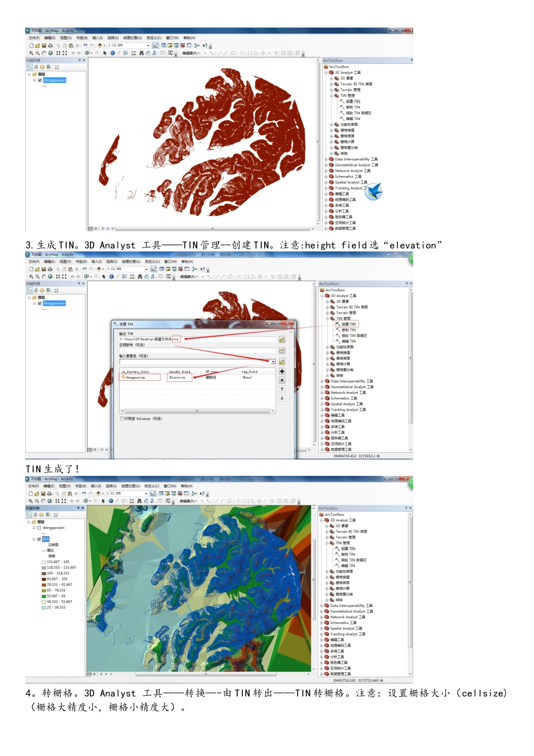Screen dimensions: 534x756
Task: Click Full Extent globe in red contour ArcMap window
Action: tap(50, 53)
